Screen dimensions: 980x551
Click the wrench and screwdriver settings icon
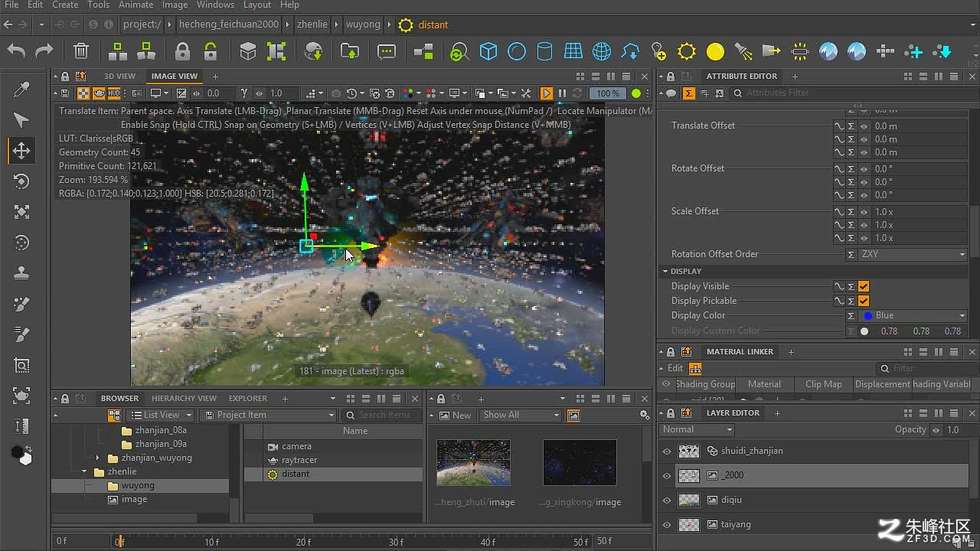526,93
